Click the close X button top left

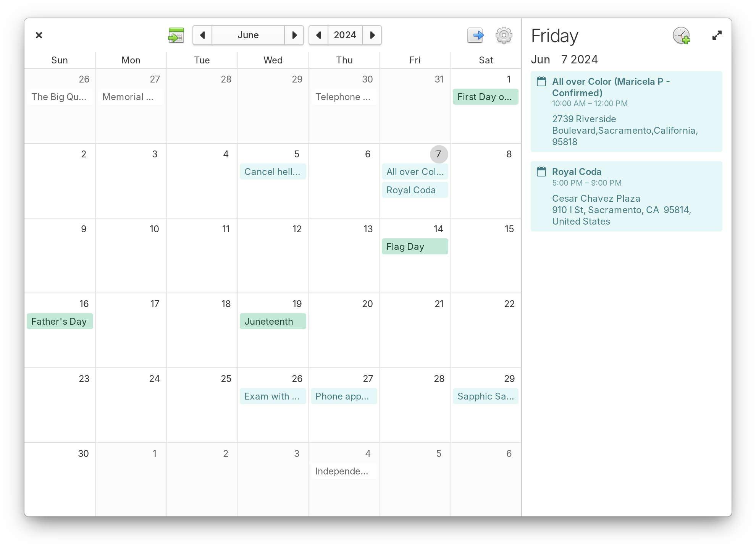[39, 35]
